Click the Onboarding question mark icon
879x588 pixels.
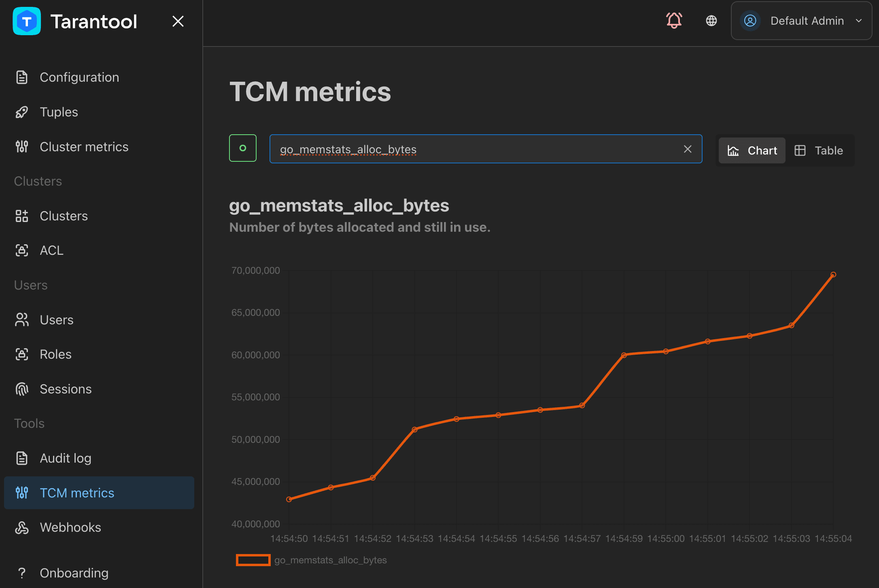(22, 573)
